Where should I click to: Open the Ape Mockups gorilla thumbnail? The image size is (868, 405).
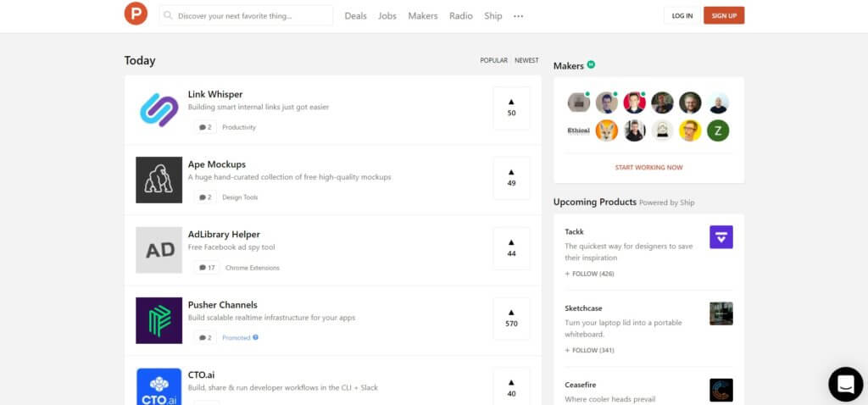(x=159, y=180)
